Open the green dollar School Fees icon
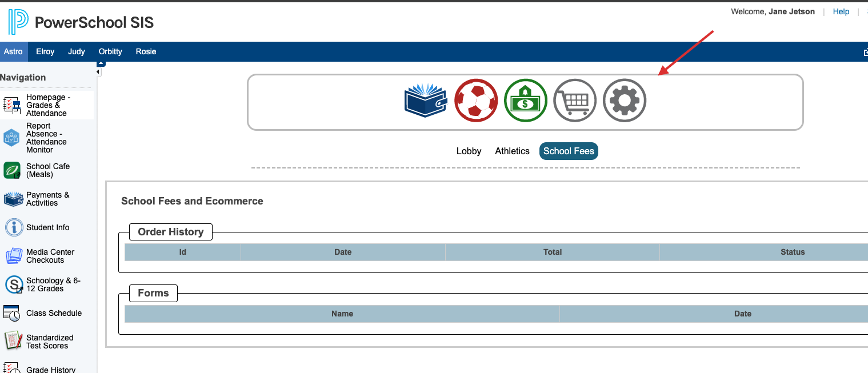This screenshot has height=373, width=868. click(526, 101)
